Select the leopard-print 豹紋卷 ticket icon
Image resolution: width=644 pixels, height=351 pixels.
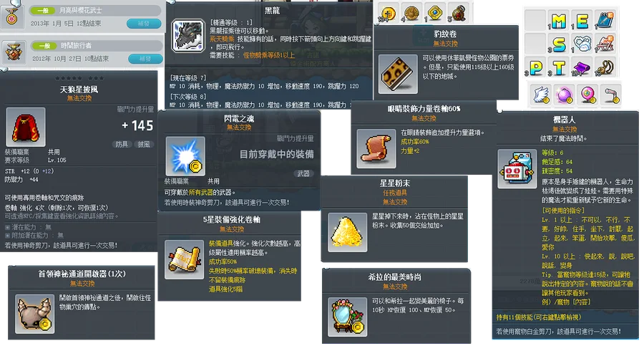coord(398,74)
